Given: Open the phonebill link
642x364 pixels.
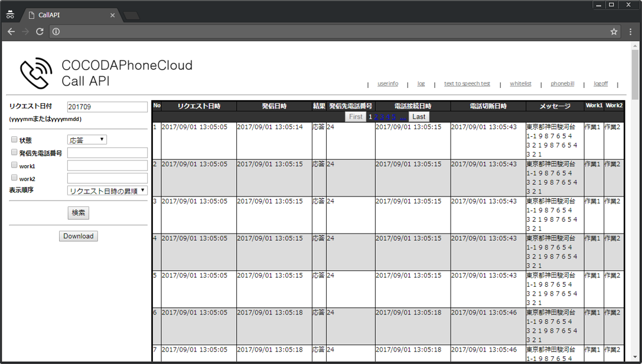Looking at the screenshot, I should point(562,83).
